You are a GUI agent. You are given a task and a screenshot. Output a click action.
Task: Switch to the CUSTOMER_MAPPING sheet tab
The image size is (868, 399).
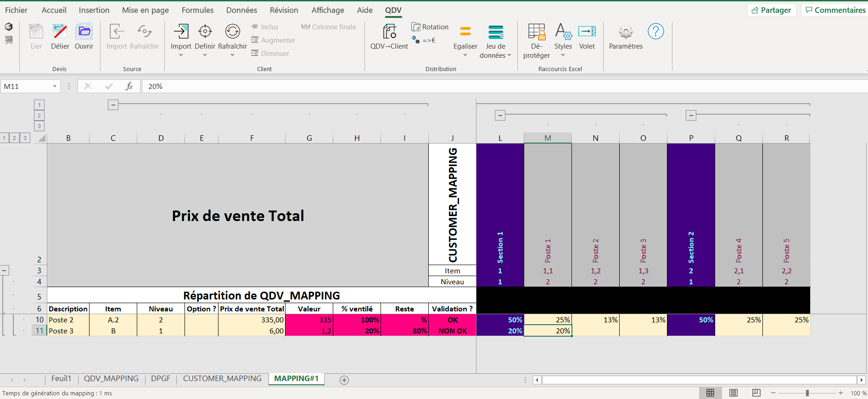222,378
